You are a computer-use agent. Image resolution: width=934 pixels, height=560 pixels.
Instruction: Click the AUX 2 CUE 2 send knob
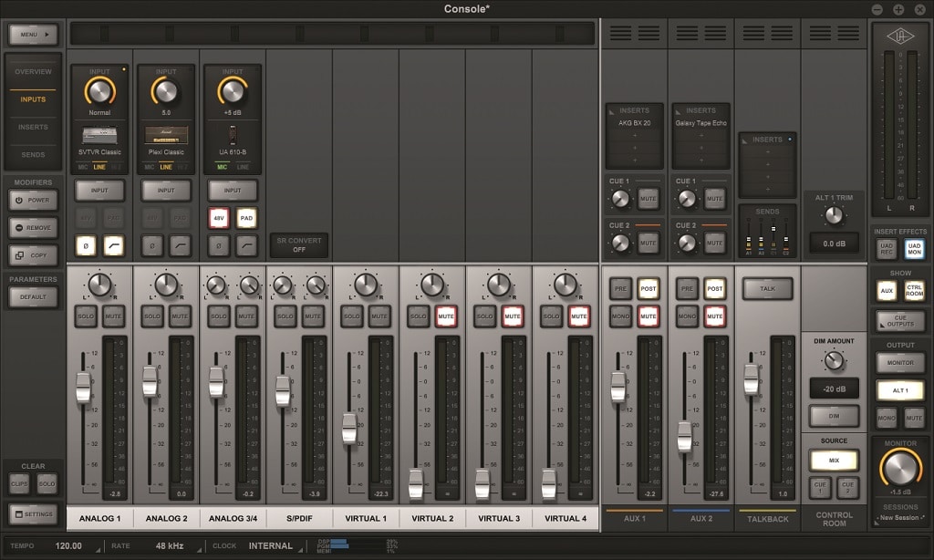click(687, 243)
